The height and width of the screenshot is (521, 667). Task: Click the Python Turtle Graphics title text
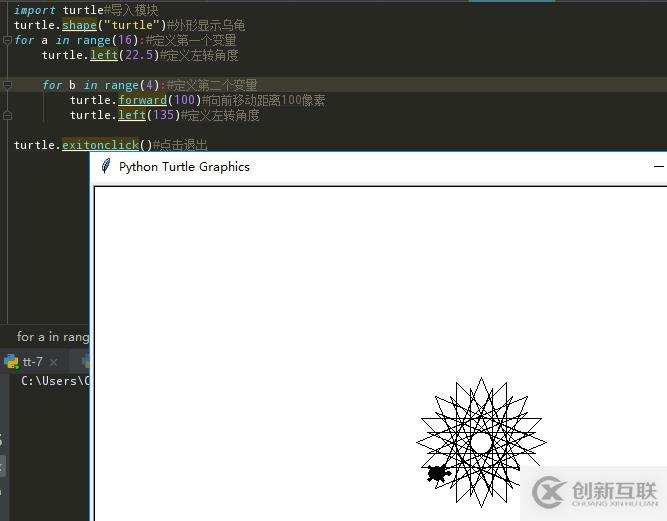coord(184,167)
